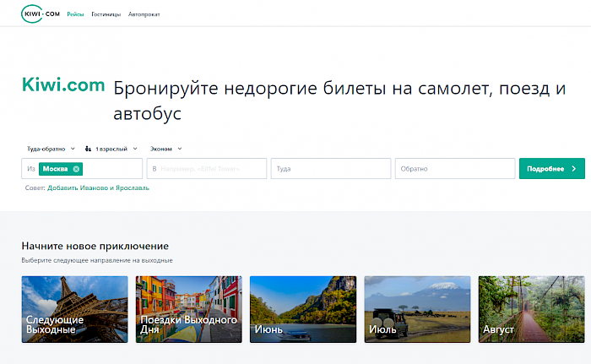Screen dimensions: 591x364
Task: Expand the Туда-обратно trip type dropdown
Action: (51, 149)
